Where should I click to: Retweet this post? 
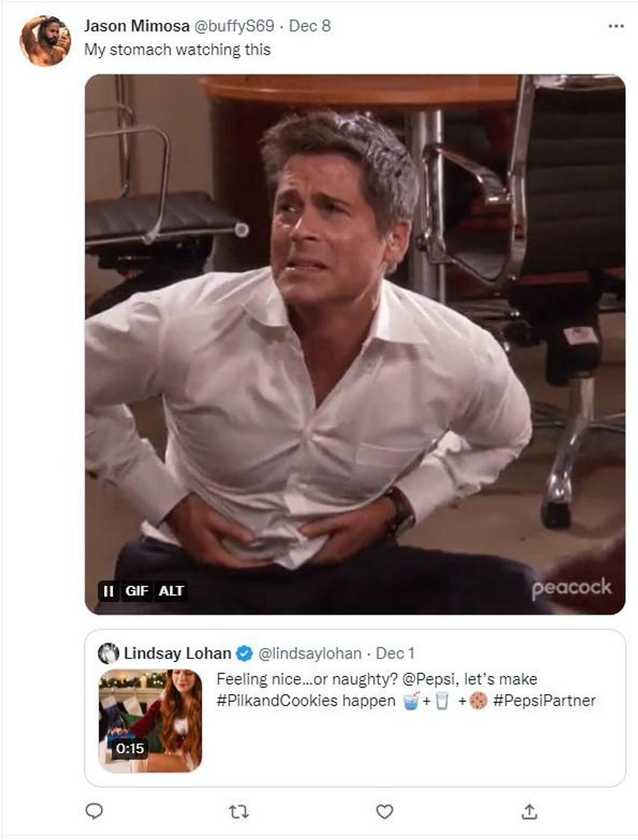tap(239, 811)
